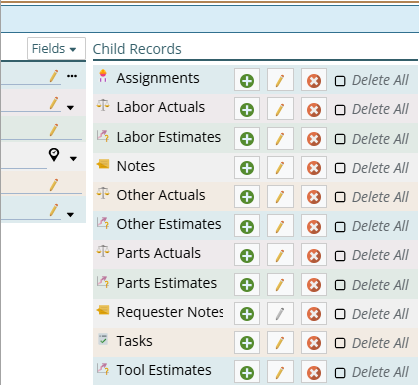Open the Fields dropdown menu
The image size is (419, 385).
coord(56,49)
